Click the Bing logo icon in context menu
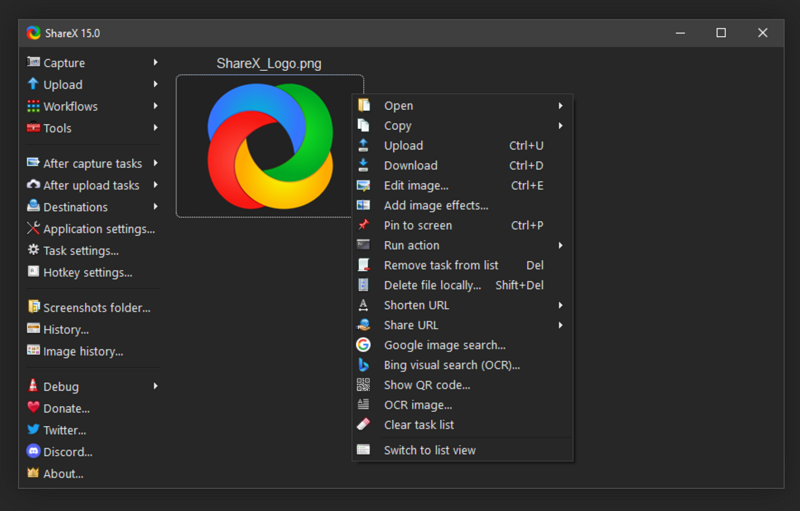800x511 pixels. click(363, 365)
